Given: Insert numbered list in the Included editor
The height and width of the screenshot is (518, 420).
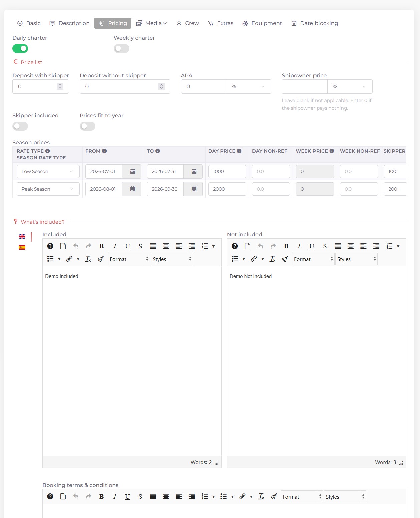Looking at the screenshot, I should coord(205,246).
